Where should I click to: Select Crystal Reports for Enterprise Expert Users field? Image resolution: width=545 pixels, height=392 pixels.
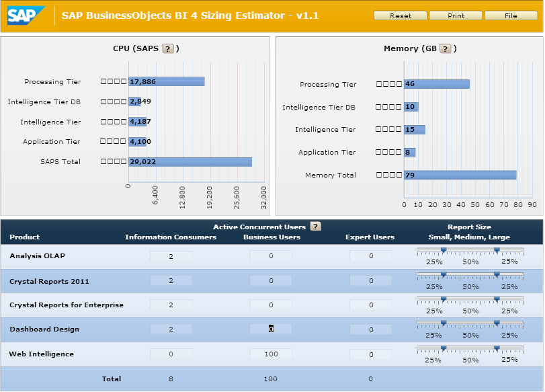pyautogui.click(x=370, y=305)
